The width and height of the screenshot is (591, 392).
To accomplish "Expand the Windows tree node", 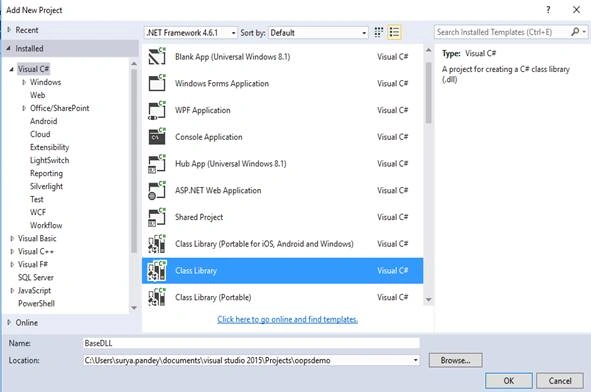I will click(x=24, y=82).
